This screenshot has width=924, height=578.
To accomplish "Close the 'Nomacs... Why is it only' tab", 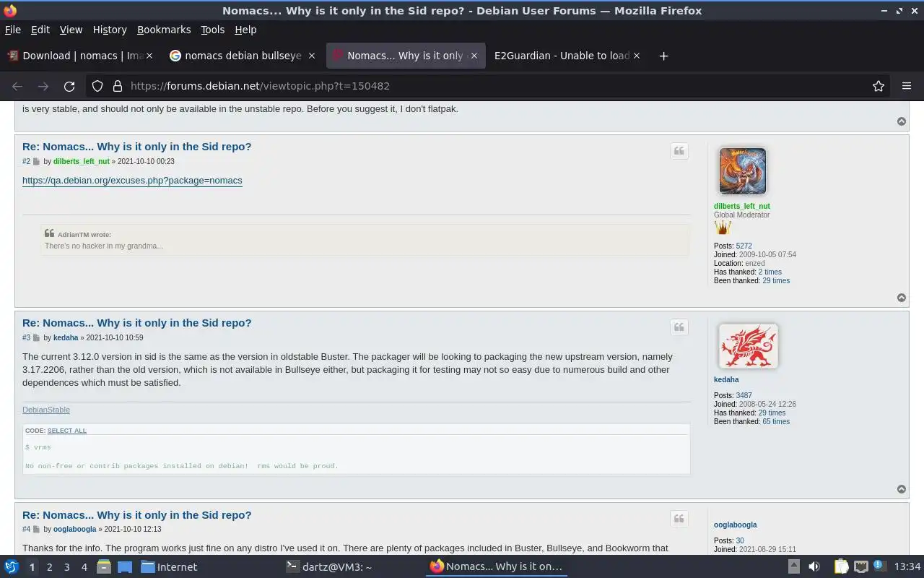I will (x=474, y=56).
